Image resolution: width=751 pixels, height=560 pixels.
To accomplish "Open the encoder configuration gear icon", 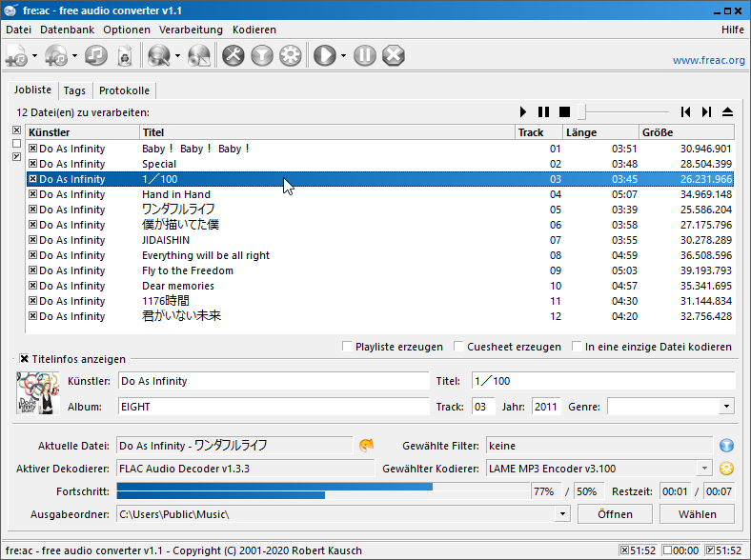I will [x=290, y=56].
